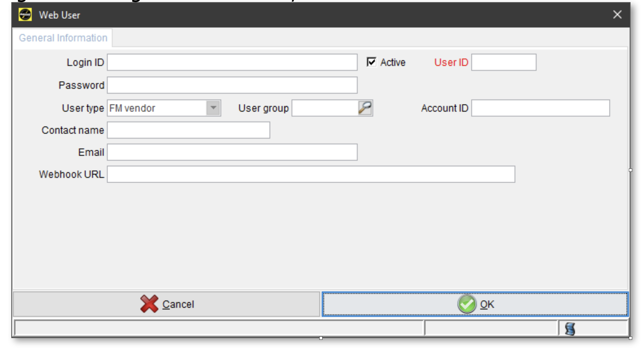644x351 pixels.
Task: Click the User group text field
Action: tap(325, 108)
